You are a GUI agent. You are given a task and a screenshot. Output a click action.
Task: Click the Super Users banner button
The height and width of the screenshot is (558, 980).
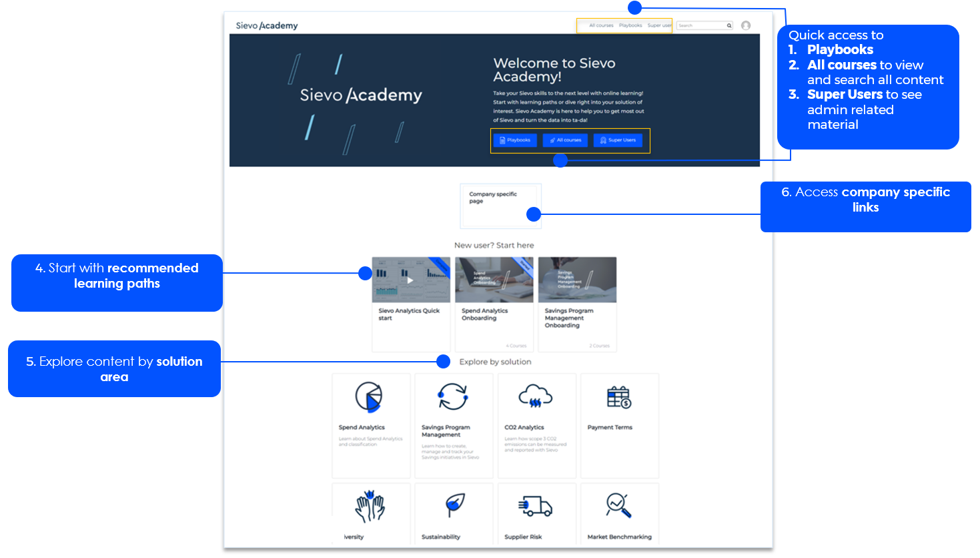pos(618,140)
